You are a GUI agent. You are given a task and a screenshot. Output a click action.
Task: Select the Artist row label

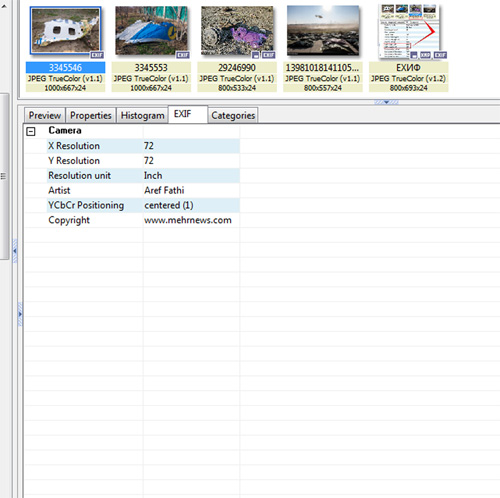[x=59, y=190]
